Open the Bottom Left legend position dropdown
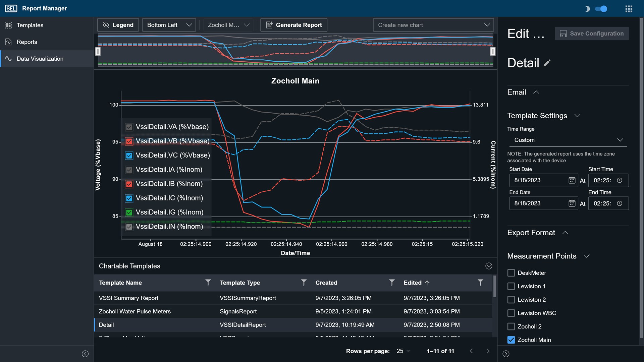 (169, 25)
